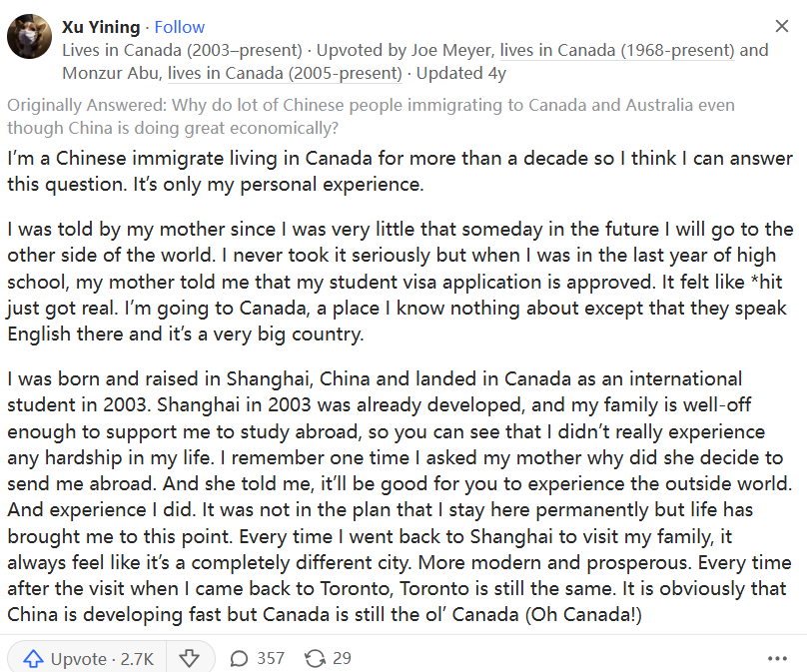Click the Originally Answered question text

click(371, 116)
